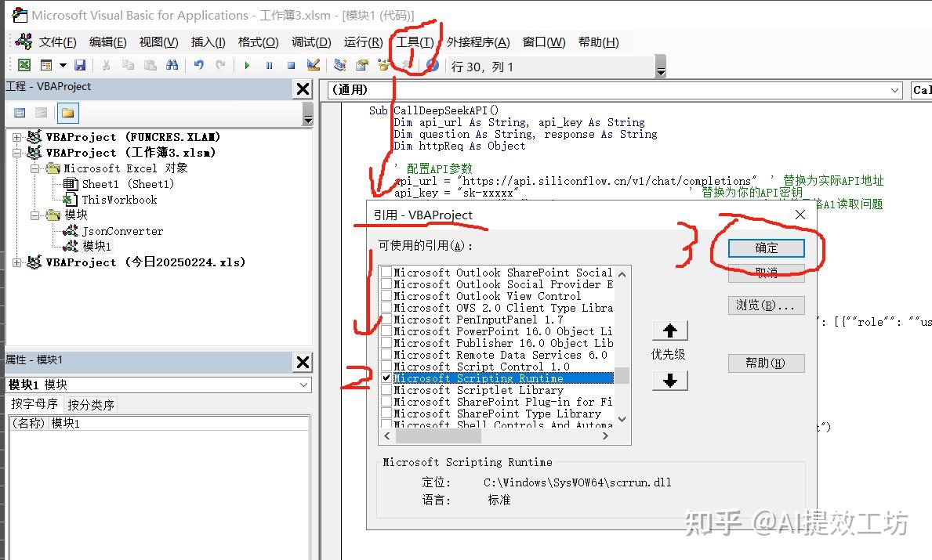Click the 帮助(H) button in dialog
The height and width of the screenshot is (560, 932).
point(766,363)
